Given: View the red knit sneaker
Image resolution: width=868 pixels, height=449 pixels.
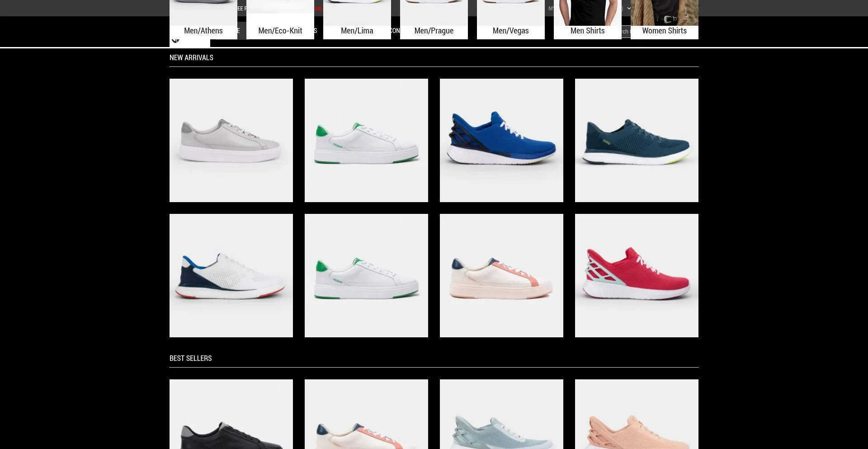Looking at the screenshot, I should (x=637, y=275).
